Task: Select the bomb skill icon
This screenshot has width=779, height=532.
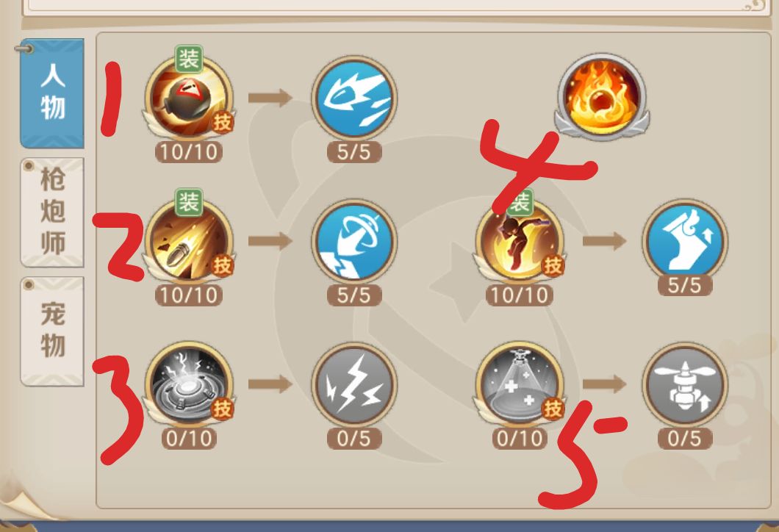Action: (x=189, y=98)
